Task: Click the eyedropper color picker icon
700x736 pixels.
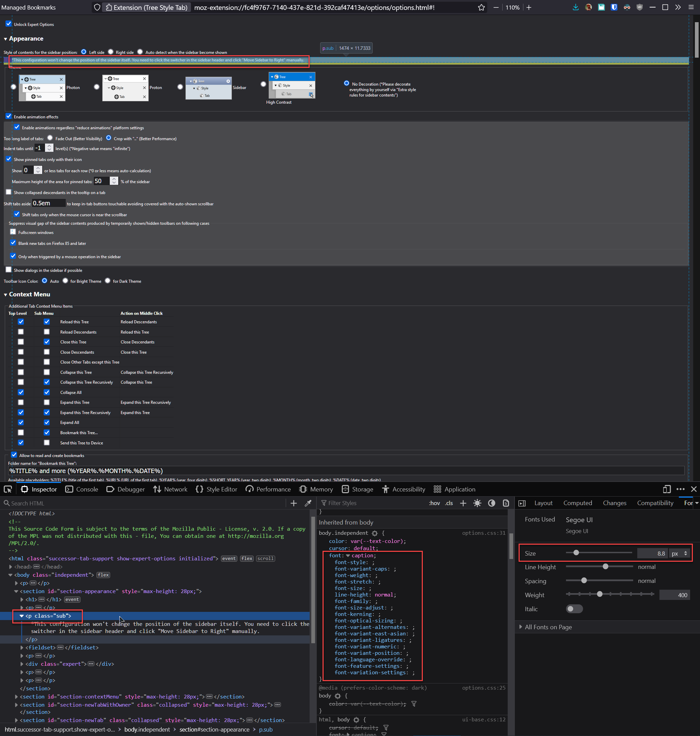Action: point(308,503)
